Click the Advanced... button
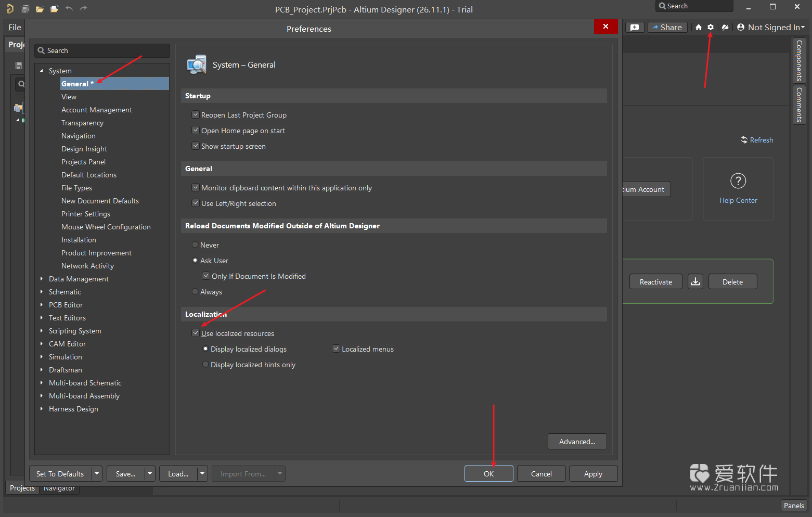 [x=577, y=442]
